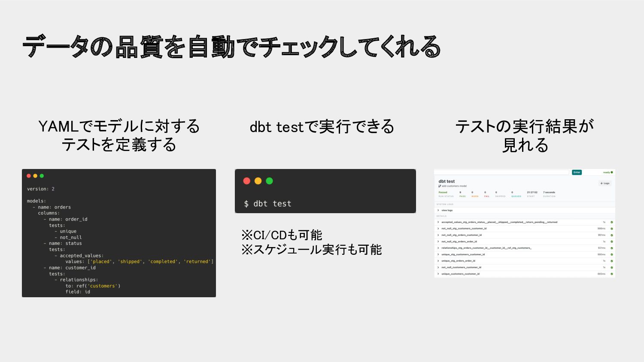Click 'name: order_id' column line

point(65,219)
